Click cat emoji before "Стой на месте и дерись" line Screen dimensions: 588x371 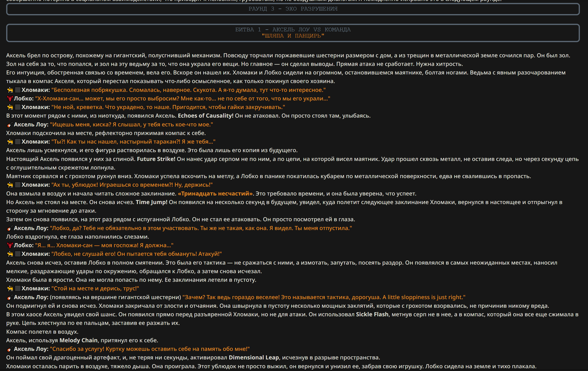(x=10, y=289)
